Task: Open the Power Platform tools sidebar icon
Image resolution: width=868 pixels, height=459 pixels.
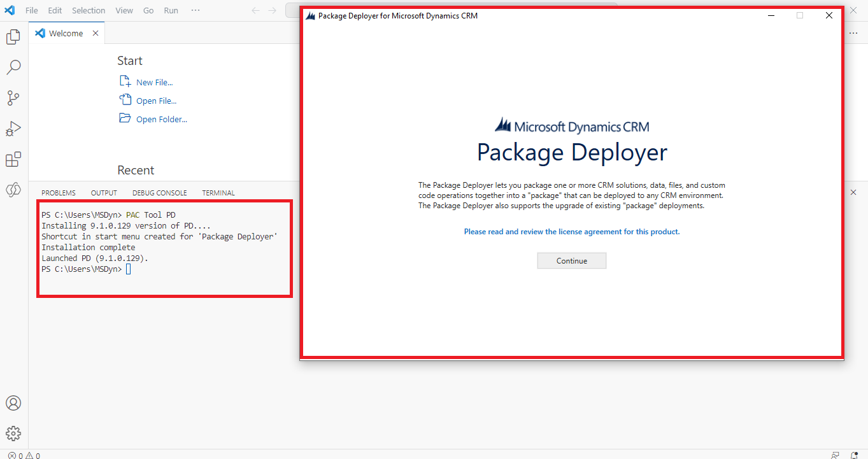Action: (13, 190)
